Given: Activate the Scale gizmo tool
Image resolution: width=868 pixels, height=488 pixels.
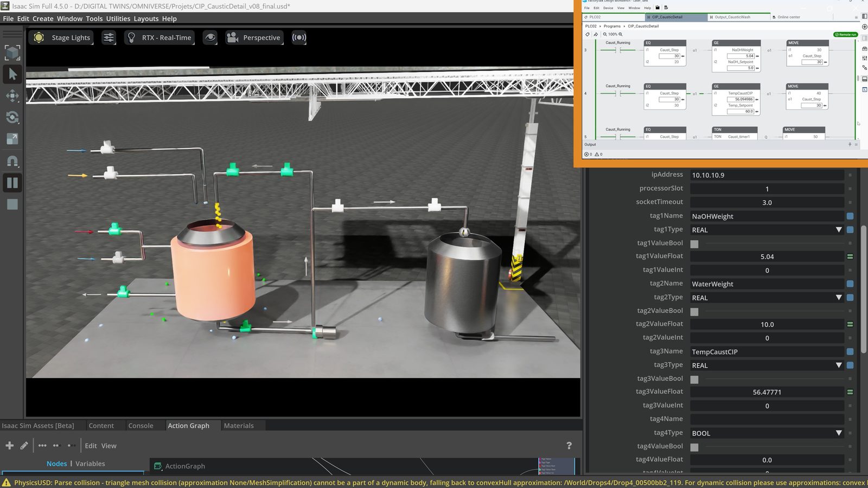Looking at the screenshot, I should click(12, 139).
